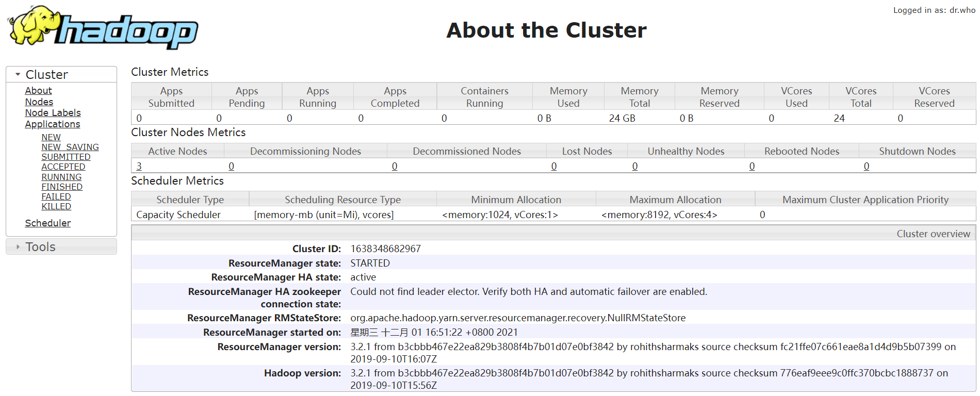Click the Memory Total column header

pyautogui.click(x=640, y=97)
